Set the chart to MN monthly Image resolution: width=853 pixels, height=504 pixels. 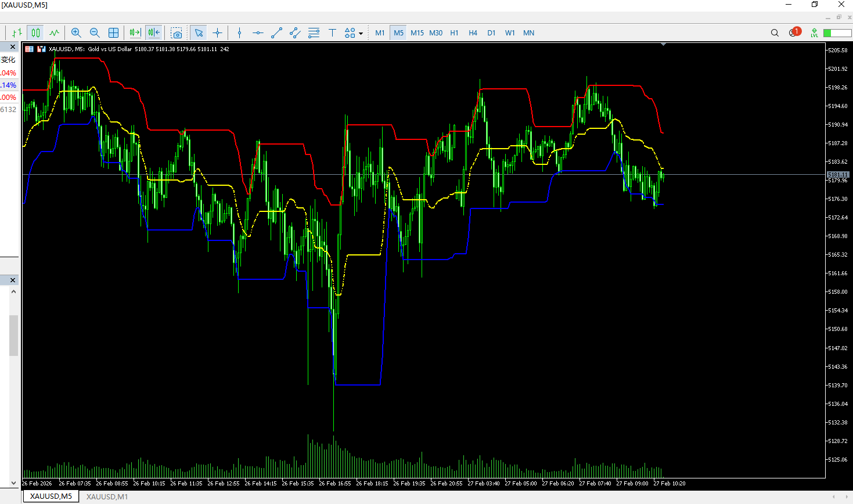click(x=528, y=33)
